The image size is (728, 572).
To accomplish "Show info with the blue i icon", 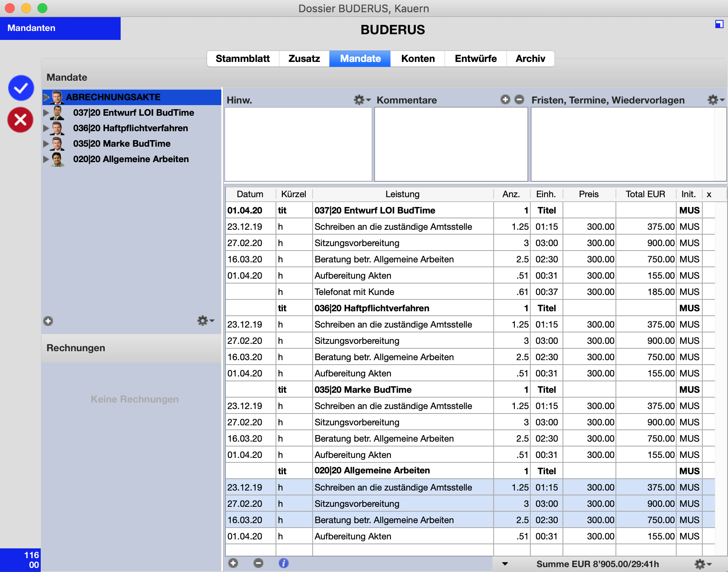I will [284, 563].
